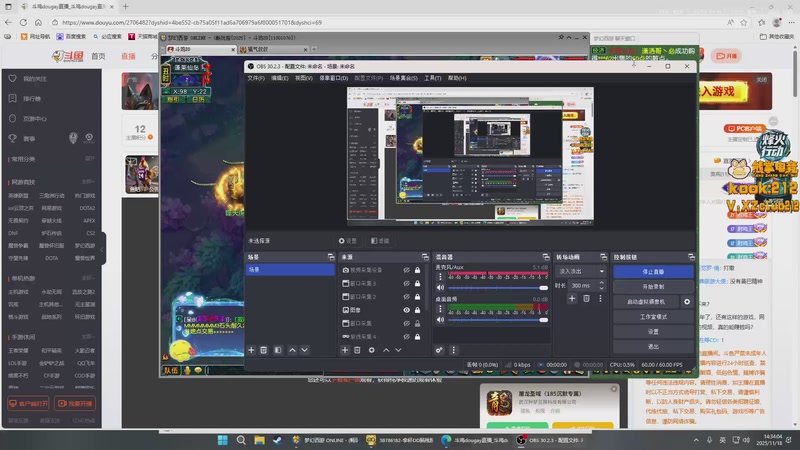This screenshot has height=450, width=800.
Task: Open virtual camera settings gear
Action: [x=687, y=302]
